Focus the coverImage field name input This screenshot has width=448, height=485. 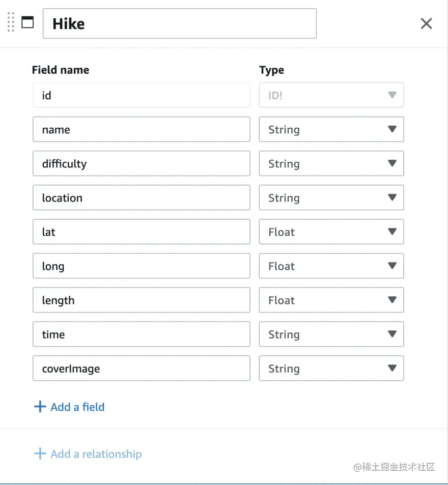[x=141, y=368]
